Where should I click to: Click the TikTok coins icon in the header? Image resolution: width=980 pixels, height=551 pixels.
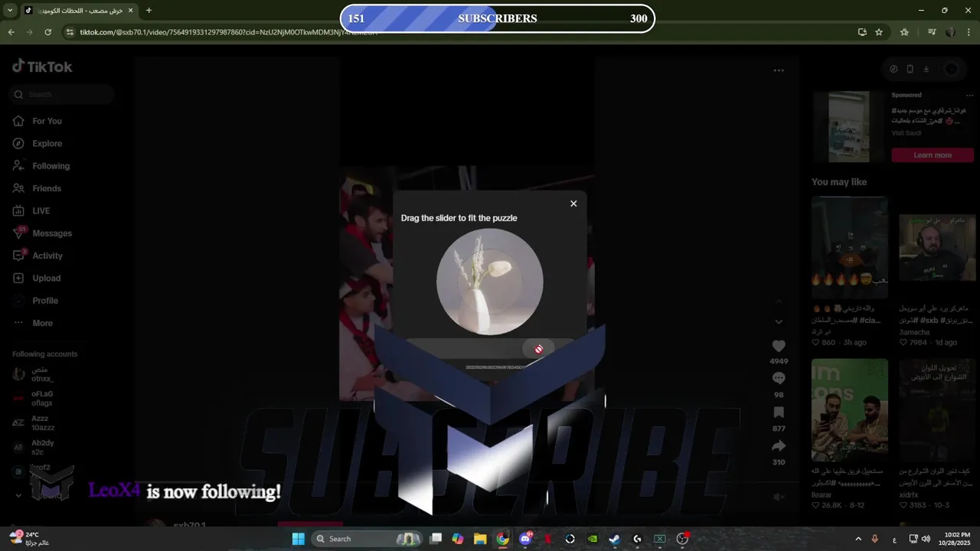click(x=893, y=69)
